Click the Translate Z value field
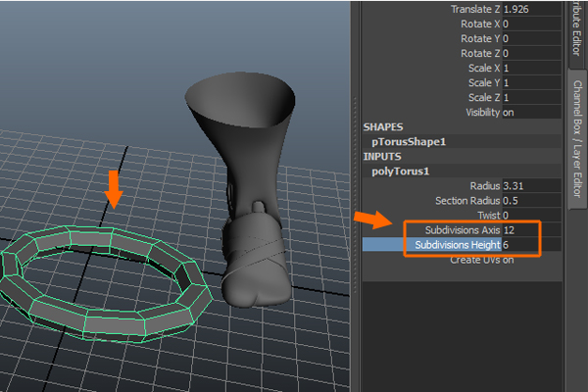 531,9
